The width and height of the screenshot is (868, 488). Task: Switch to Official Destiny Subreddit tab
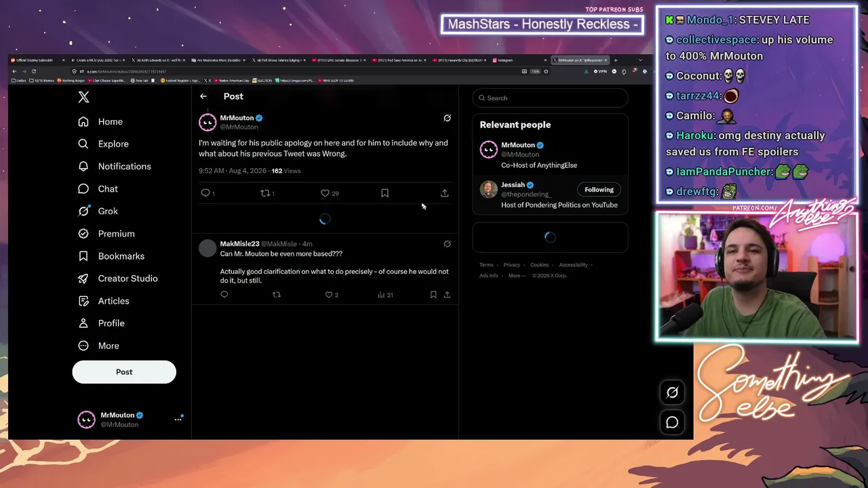coord(38,60)
